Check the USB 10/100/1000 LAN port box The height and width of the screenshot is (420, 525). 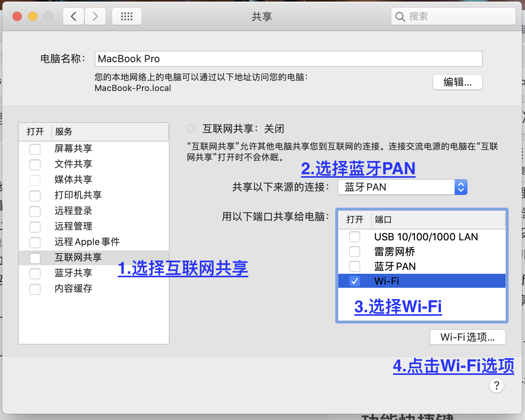click(355, 237)
